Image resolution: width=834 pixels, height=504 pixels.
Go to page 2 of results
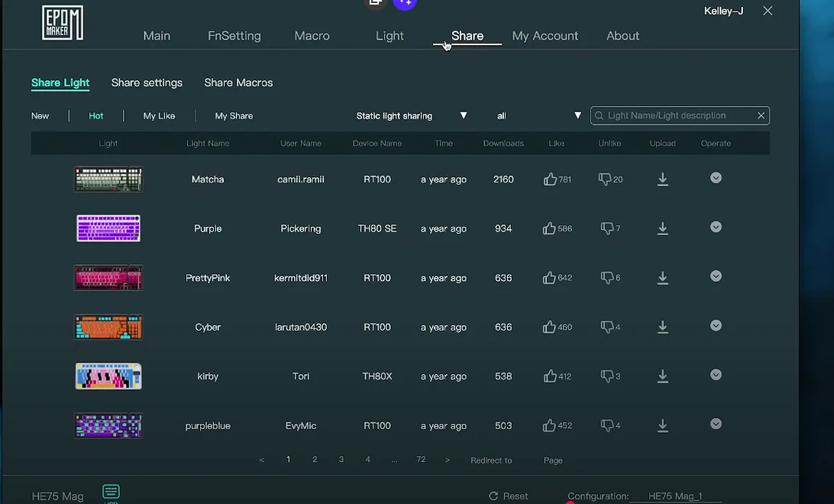coord(315,460)
